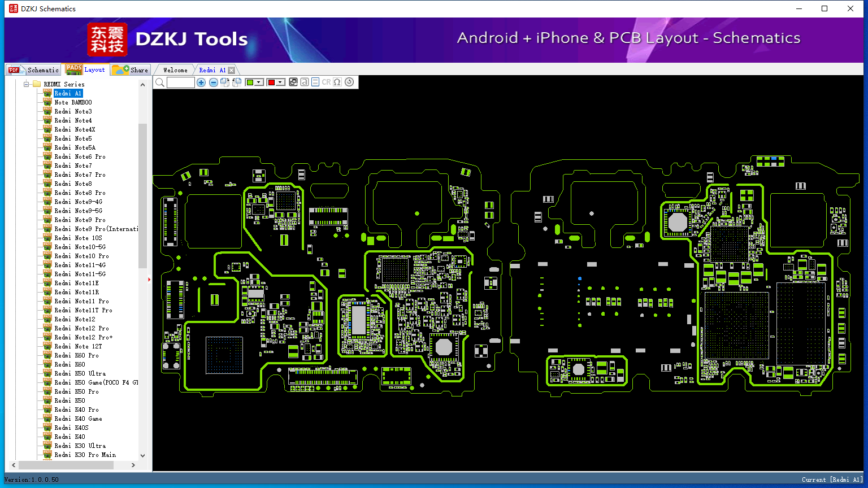The image size is (868, 488).
Task: Switch to the Schematic tab
Action: click(x=34, y=70)
